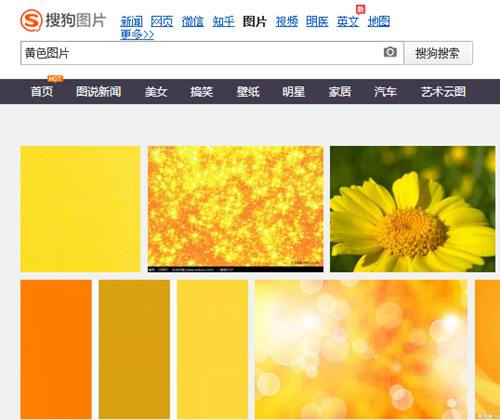500x420 pixels.
Task: Open the 地图 link
Action: (379, 21)
